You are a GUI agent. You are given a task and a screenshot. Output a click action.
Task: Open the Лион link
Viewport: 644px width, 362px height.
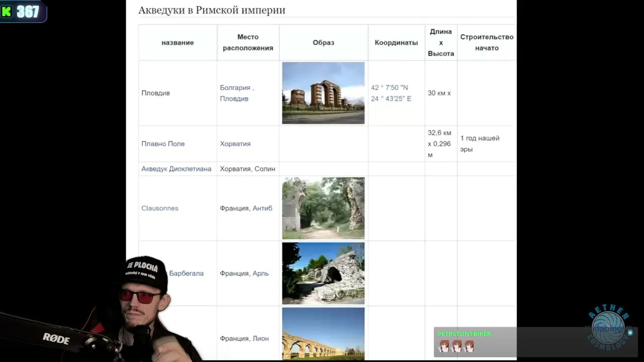click(x=261, y=338)
